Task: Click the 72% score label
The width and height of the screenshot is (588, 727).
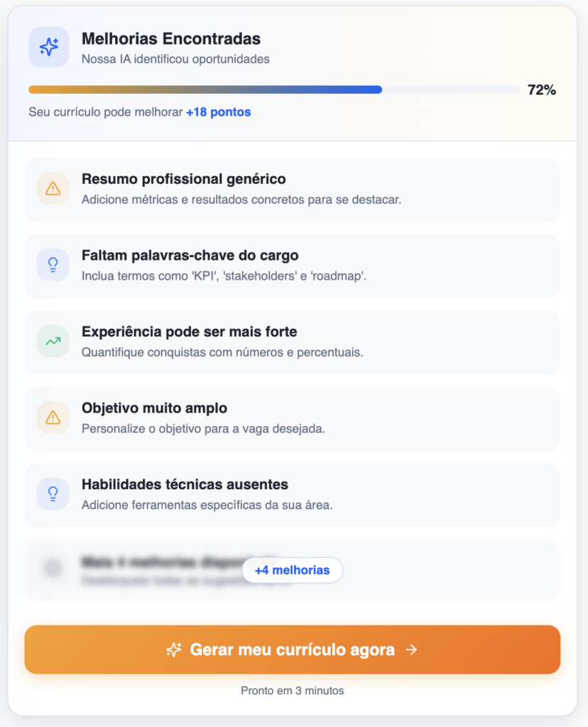Action: pos(542,90)
